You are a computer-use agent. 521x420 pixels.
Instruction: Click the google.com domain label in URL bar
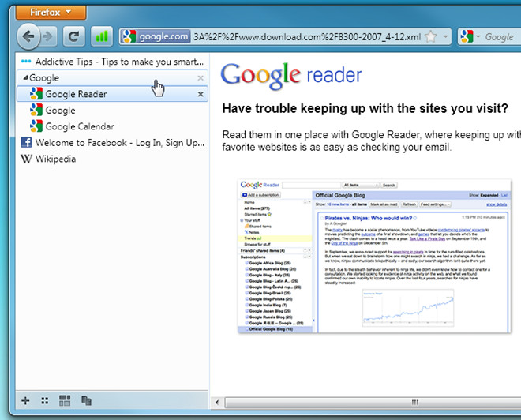point(163,36)
